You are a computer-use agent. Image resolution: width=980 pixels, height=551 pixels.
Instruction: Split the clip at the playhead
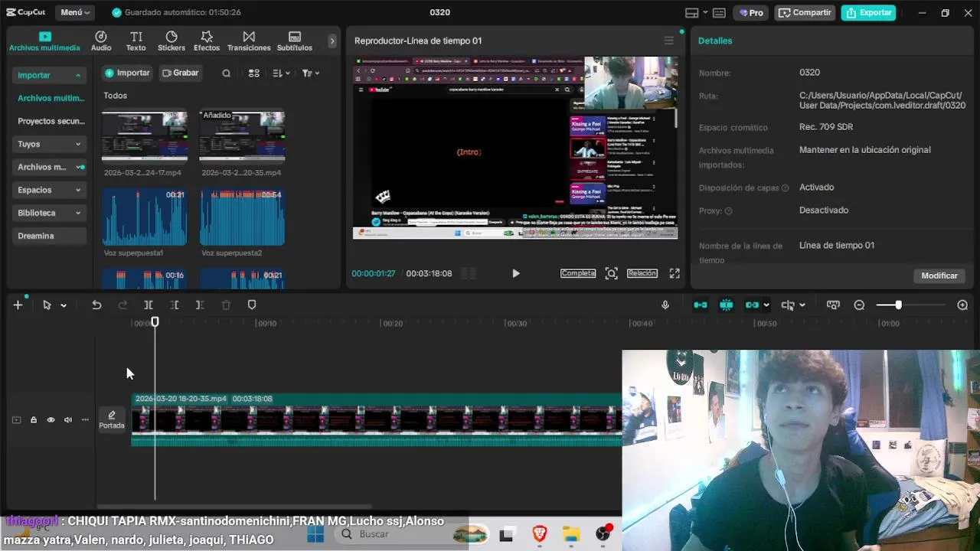point(149,305)
